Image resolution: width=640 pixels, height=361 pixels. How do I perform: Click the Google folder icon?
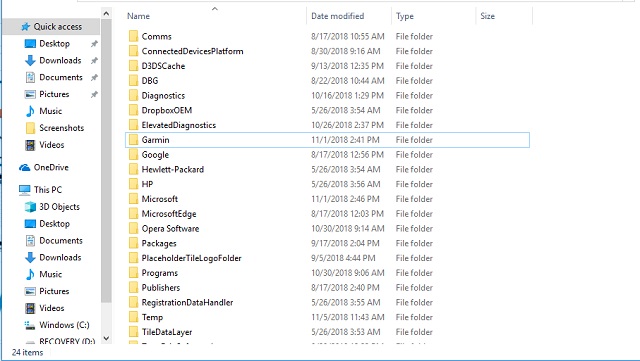[x=133, y=154]
